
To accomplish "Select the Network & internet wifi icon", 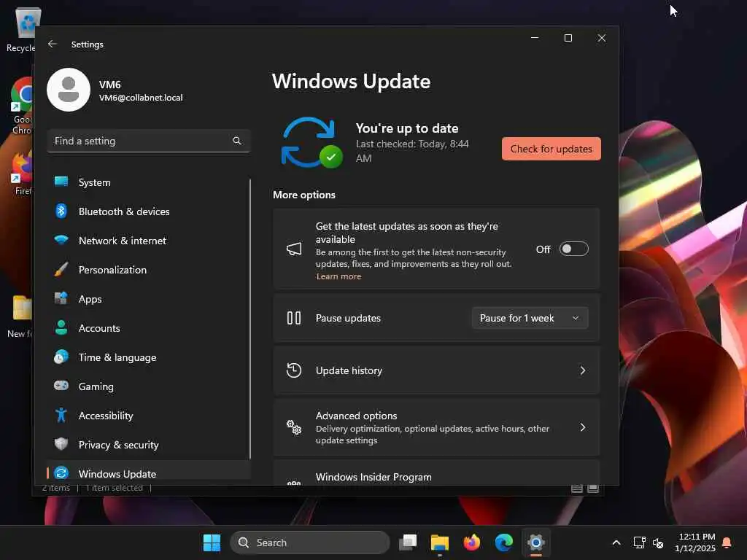I will (x=61, y=240).
